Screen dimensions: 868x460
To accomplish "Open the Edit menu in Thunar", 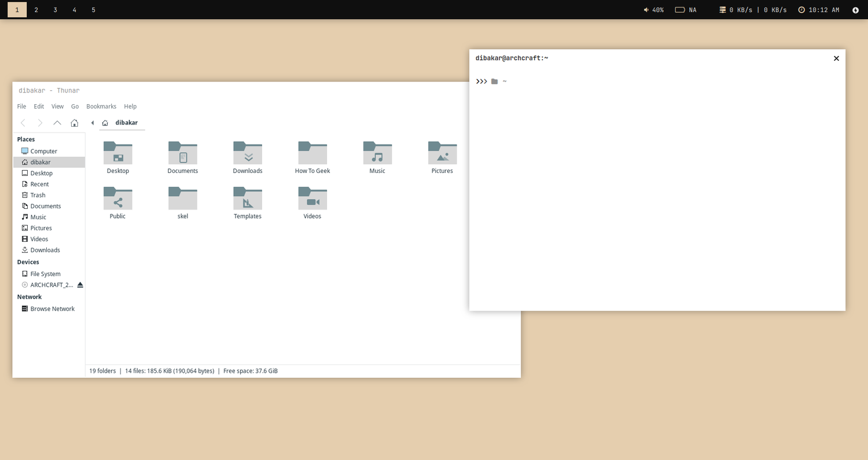I will tap(39, 106).
